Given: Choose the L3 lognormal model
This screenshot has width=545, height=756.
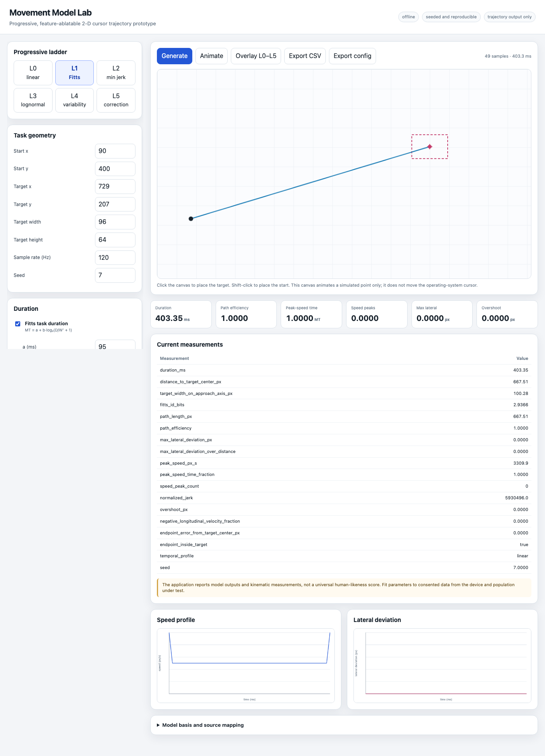Looking at the screenshot, I should pyautogui.click(x=33, y=100).
